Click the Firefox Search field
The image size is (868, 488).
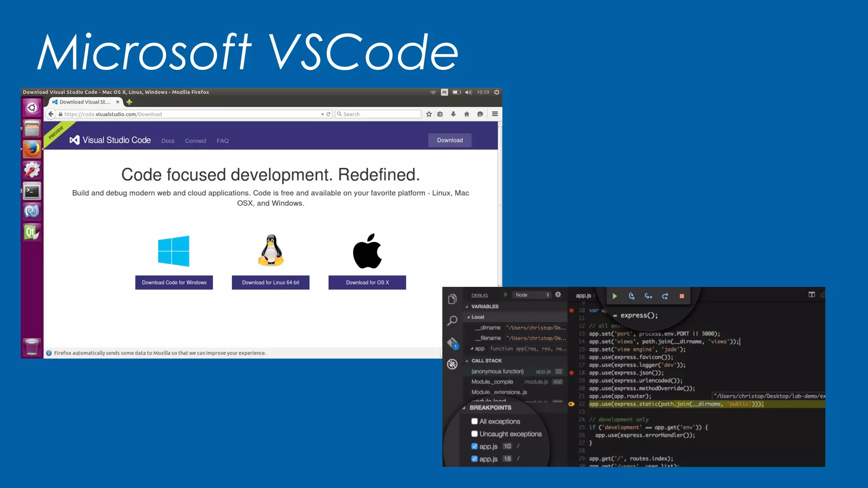click(x=378, y=114)
